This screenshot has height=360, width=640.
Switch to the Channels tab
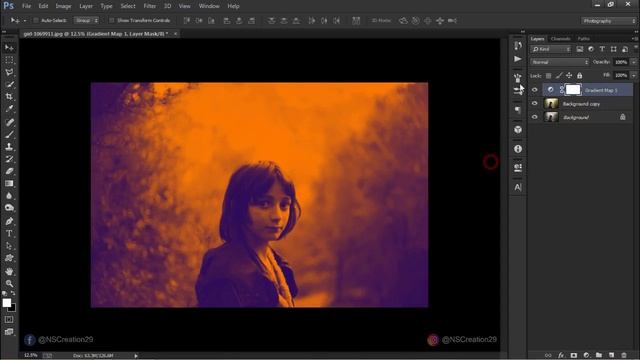[560, 39]
